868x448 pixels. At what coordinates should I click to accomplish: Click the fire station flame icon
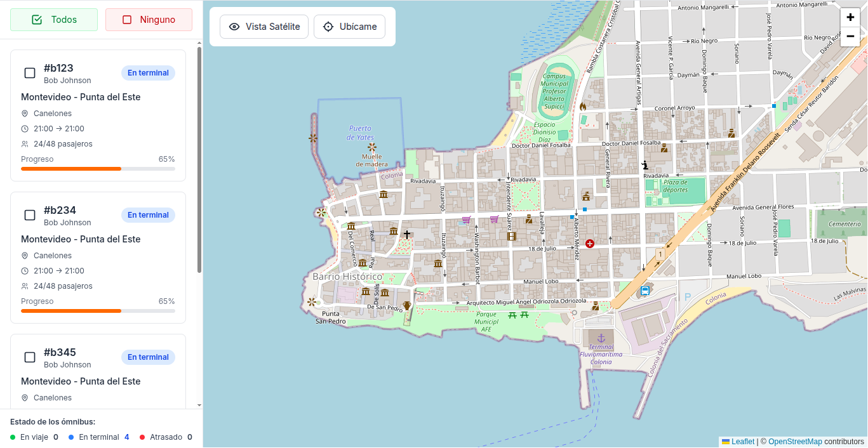tap(582, 107)
